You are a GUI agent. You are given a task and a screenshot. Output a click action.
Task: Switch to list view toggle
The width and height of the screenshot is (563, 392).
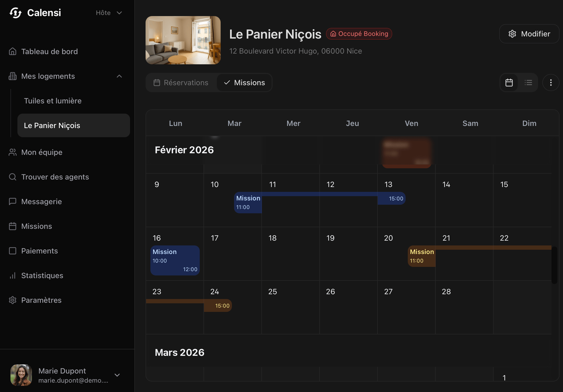(528, 83)
